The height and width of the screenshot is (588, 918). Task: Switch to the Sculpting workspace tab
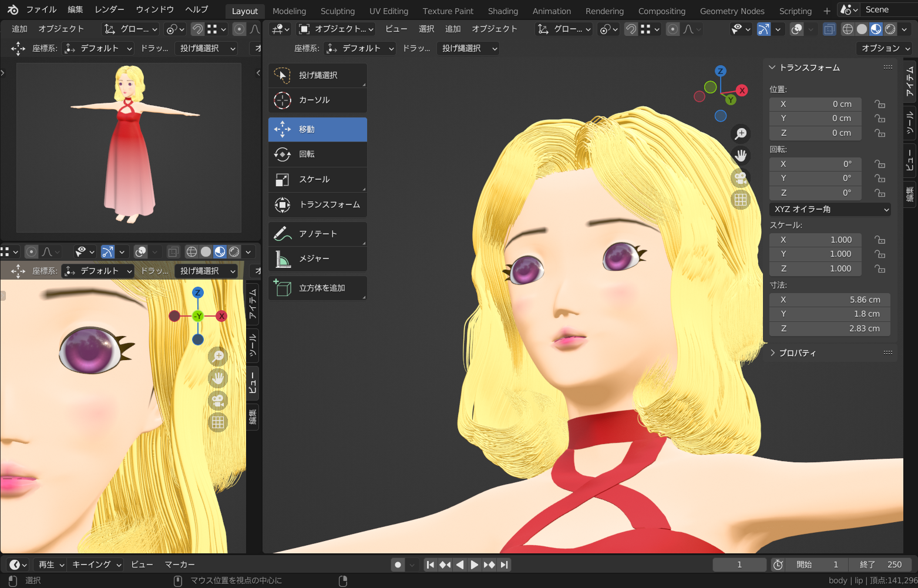click(x=337, y=11)
